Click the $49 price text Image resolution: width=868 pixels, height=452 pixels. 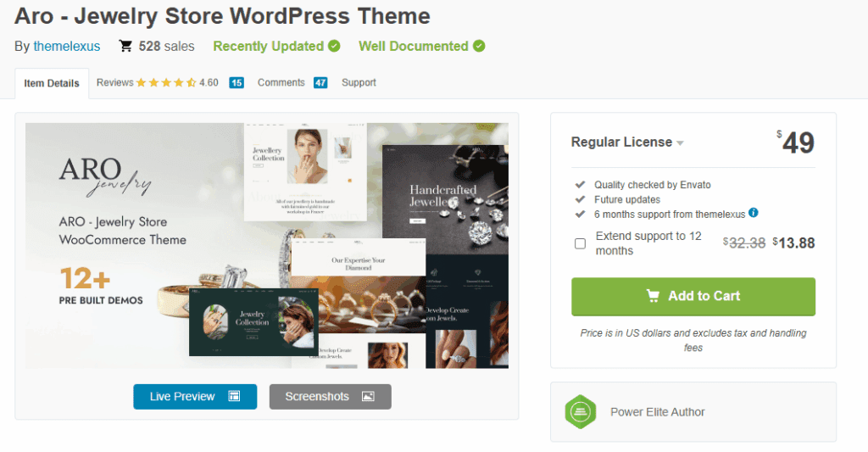(x=795, y=142)
